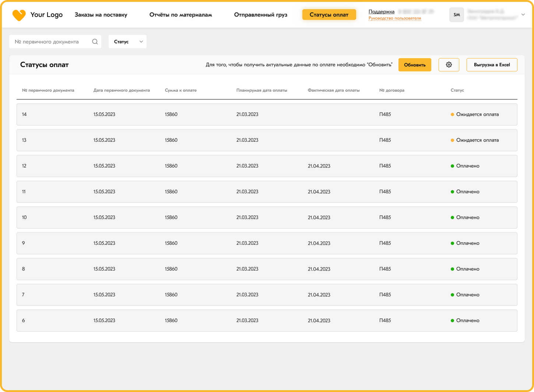Click the Поддержка link

382,12
